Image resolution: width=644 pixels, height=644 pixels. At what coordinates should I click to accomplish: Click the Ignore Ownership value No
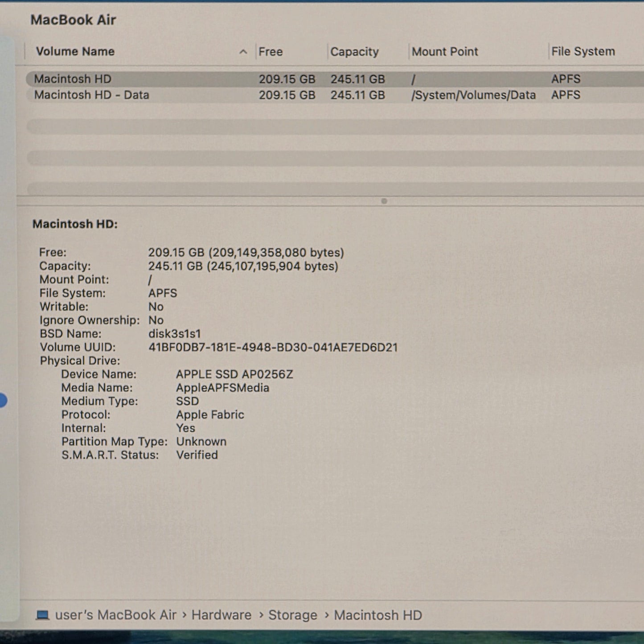[x=156, y=320]
